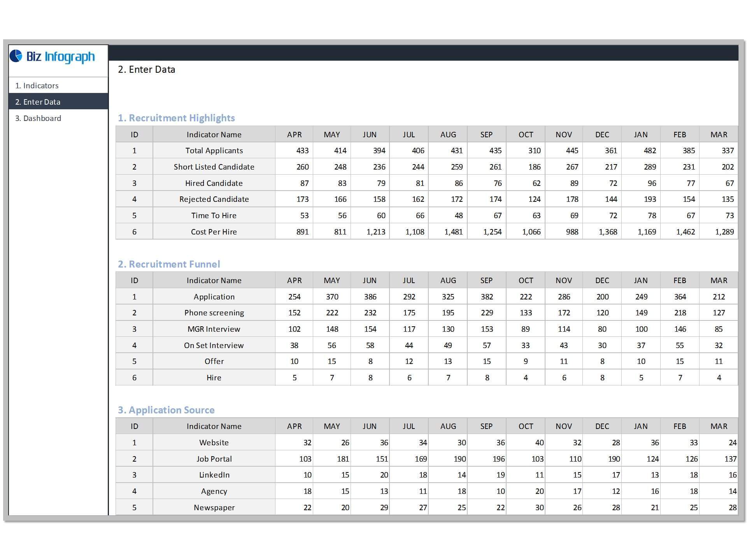
Task: Click On Set Interview APR value 38
Action: click(x=294, y=345)
